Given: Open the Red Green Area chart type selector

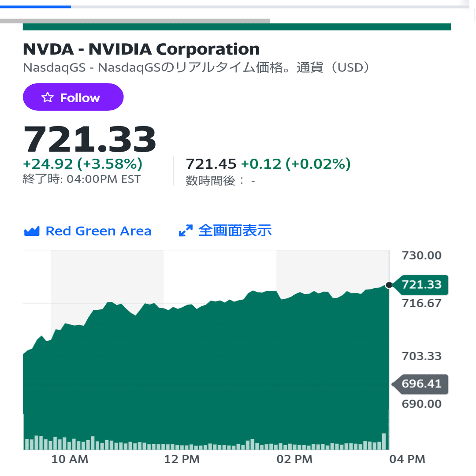Looking at the screenshot, I should tap(87, 231).
